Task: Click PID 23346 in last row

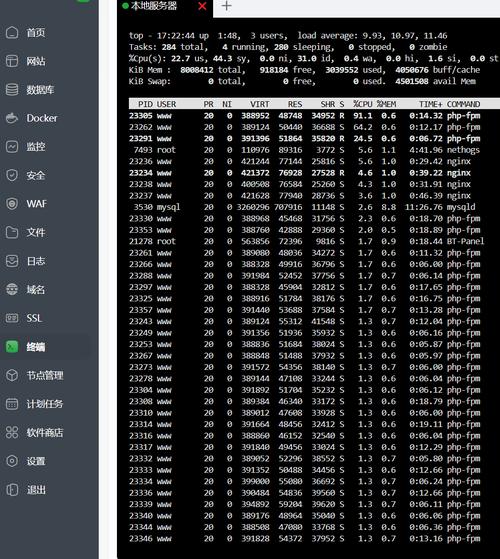Action: pyautogui.click(x=141, y=538)
